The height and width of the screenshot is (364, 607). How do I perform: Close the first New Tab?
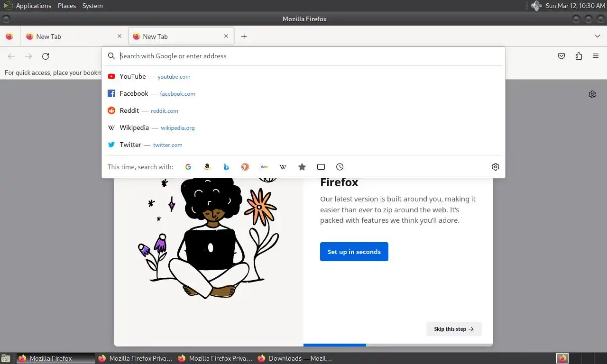120,36
